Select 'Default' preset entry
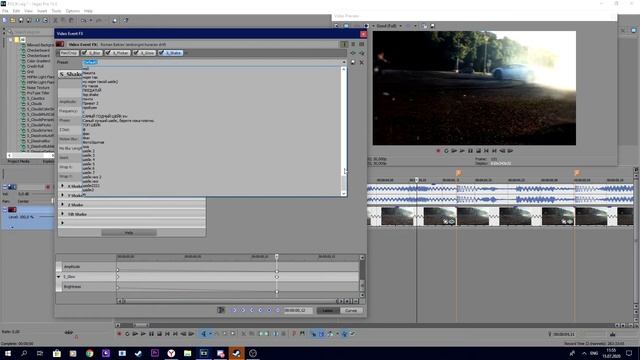The image size is (640, 360). (90, 62)
